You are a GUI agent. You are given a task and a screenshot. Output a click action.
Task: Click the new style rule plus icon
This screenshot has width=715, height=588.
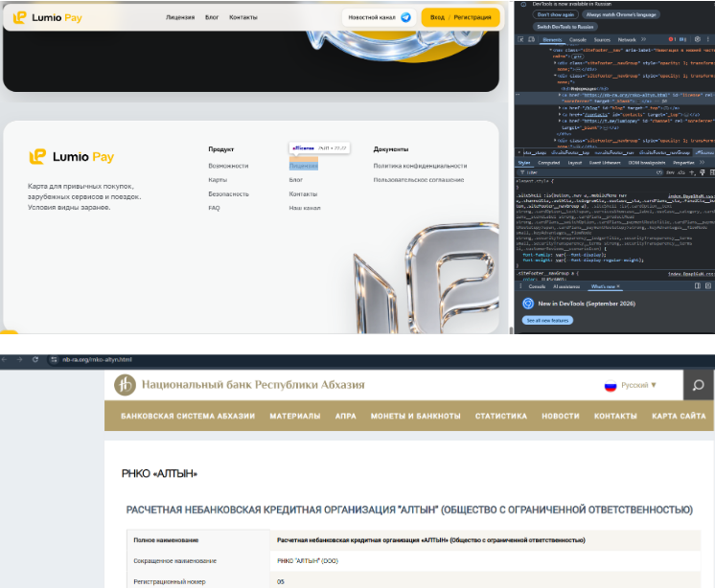692,172
